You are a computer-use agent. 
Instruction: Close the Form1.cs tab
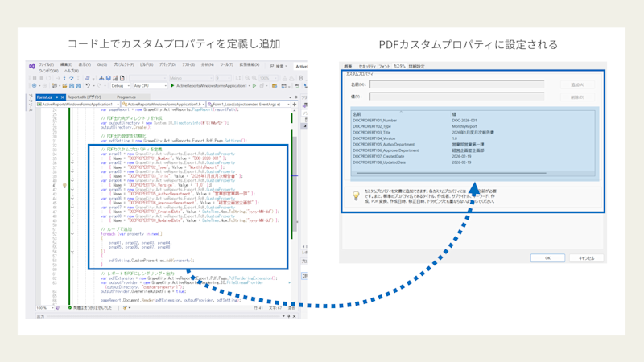click(x=63, y=97)
